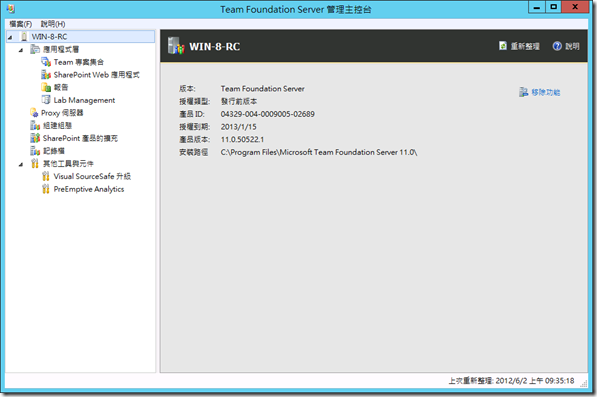Open the 說明(H) menu
597x397 pixels.
[53, 24]
